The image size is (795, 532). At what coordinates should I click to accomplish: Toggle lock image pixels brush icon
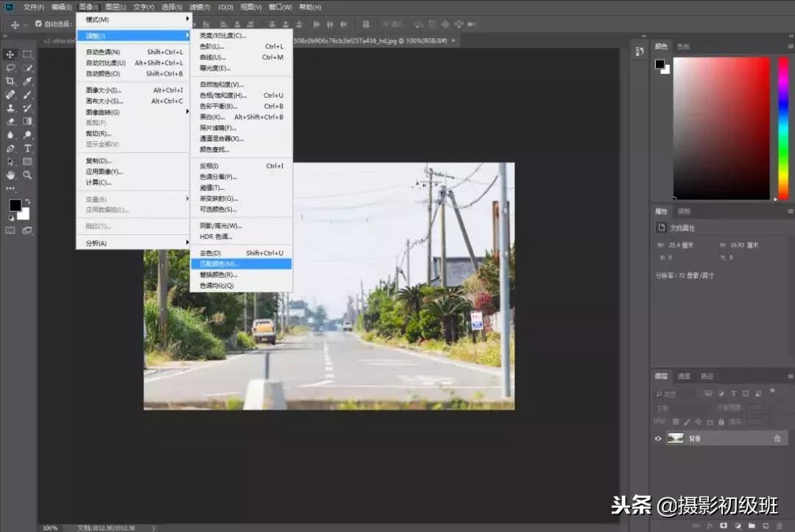point(687,422)
